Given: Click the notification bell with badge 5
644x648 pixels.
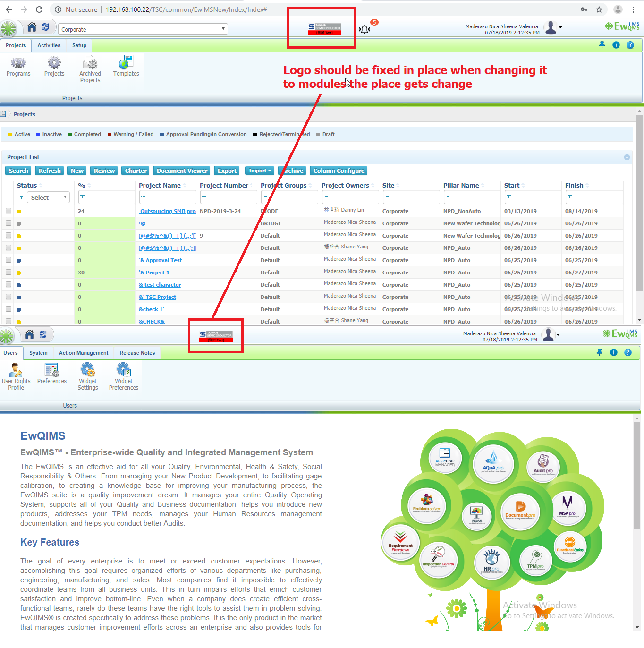Looking at the screenshot, I should pyautogui.click(x=364, y=29).
